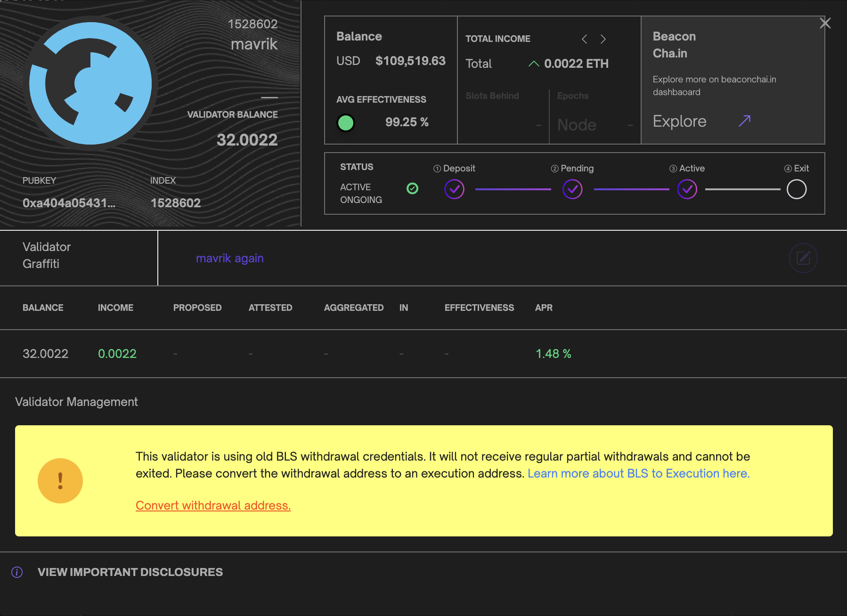
Task: Click the Node label under Epochs
Action: tap(577, 125)
